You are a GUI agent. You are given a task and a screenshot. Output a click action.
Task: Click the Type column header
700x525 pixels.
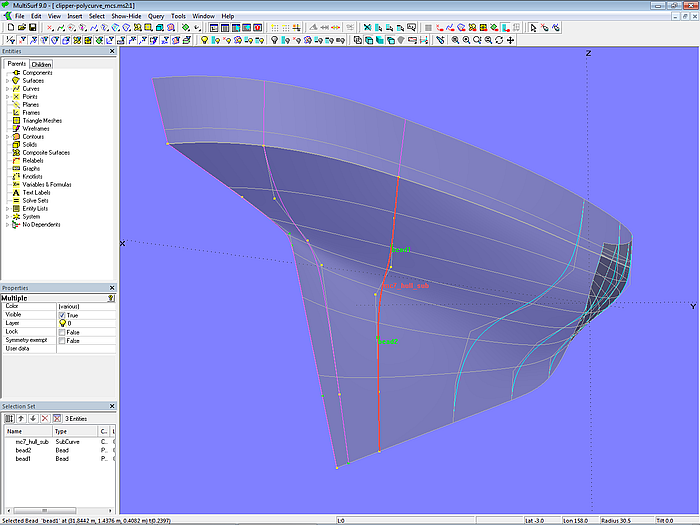[60, 430]
